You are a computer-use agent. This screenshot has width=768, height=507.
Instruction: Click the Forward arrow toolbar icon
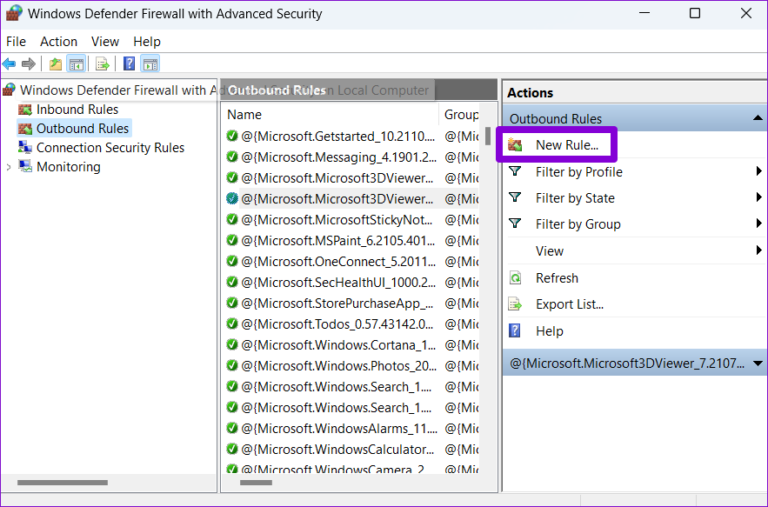coord(28,64)
